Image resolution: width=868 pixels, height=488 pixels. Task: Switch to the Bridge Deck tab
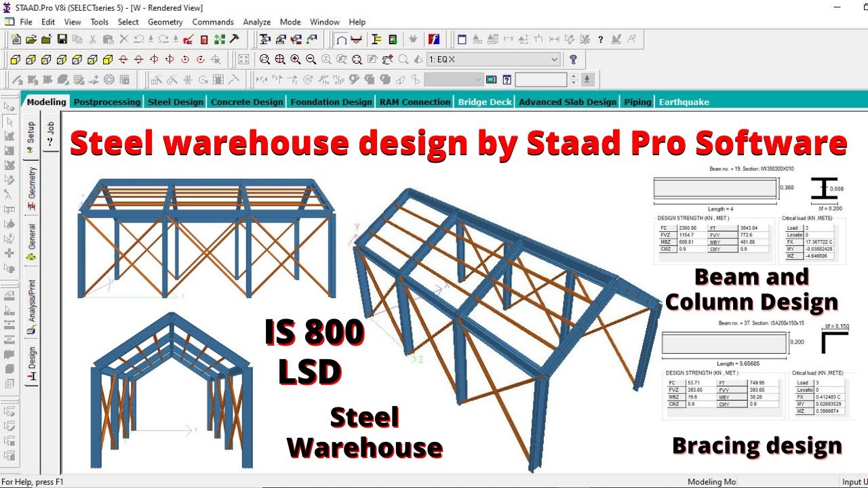[x=485, y=102]
